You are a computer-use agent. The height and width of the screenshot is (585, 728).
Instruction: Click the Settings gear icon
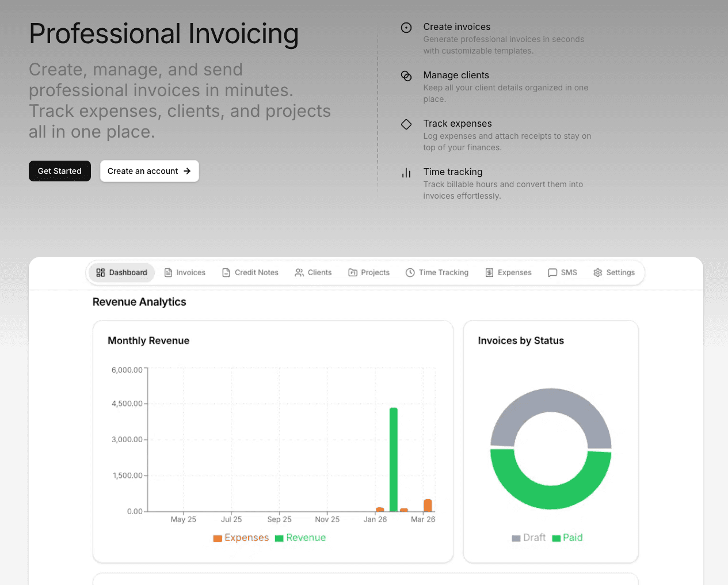(598, 272)
